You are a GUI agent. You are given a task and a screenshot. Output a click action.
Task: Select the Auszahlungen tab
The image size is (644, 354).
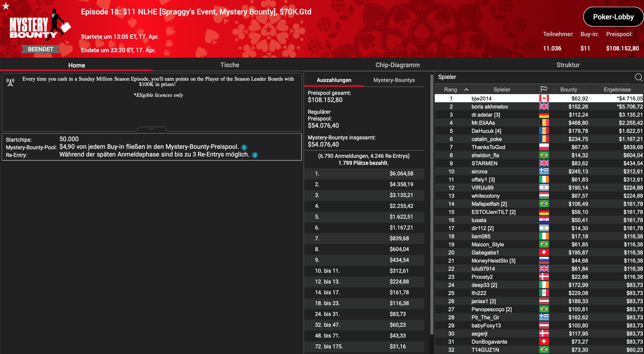pyautogui.click(x=334, y=80)
